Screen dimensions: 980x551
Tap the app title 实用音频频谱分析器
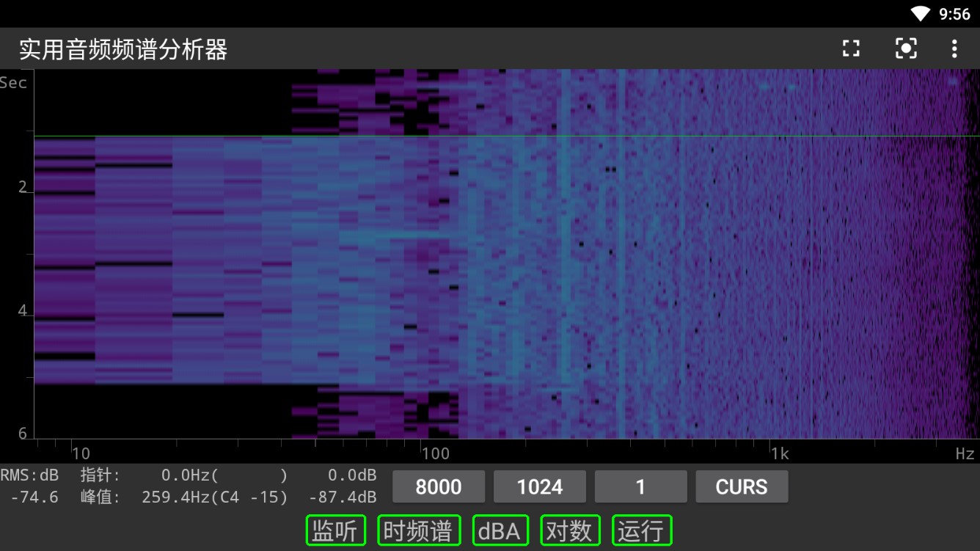[123, 49]
